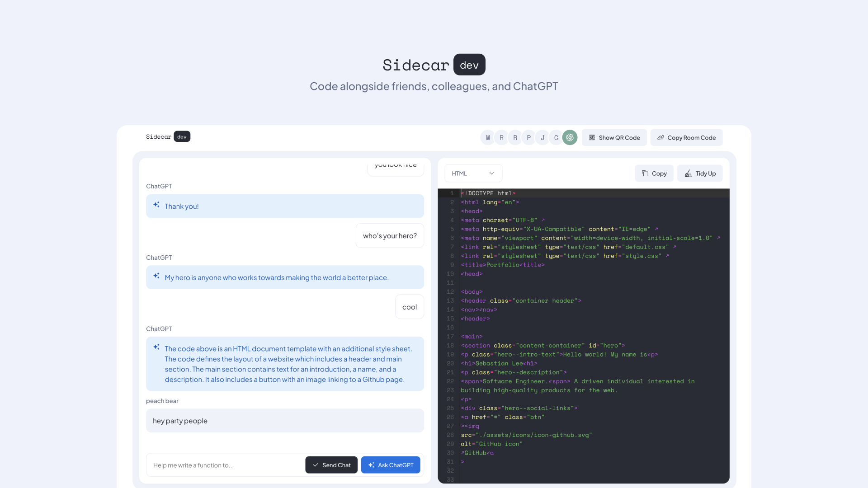Click the J user avatar
This screenshot has width=868, height=488.
(x=542, y=137)
